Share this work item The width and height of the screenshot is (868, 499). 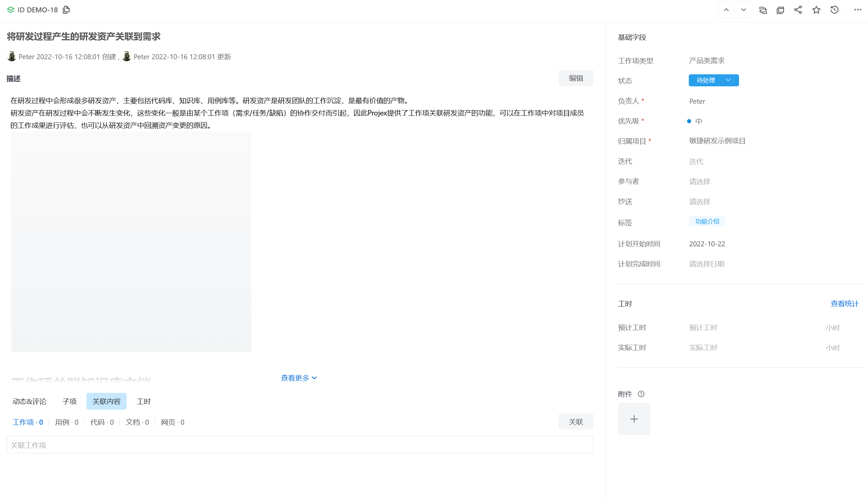(x=798, y=10)
